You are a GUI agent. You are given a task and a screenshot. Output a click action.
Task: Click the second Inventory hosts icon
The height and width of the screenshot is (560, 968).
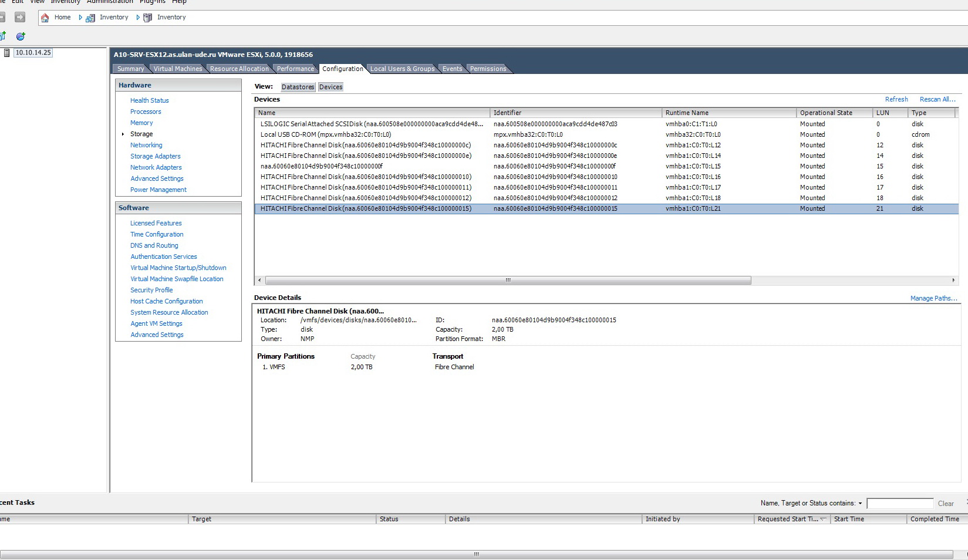tap(148, 18)
